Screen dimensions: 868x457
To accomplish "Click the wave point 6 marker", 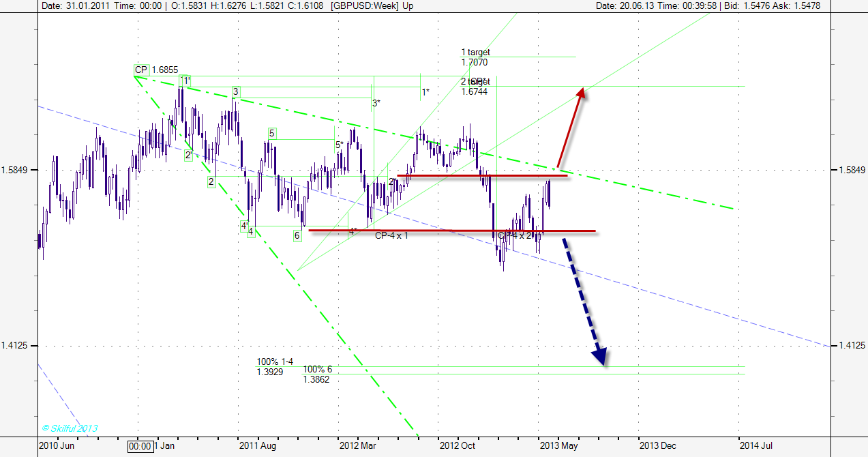I will pos(297,235).
